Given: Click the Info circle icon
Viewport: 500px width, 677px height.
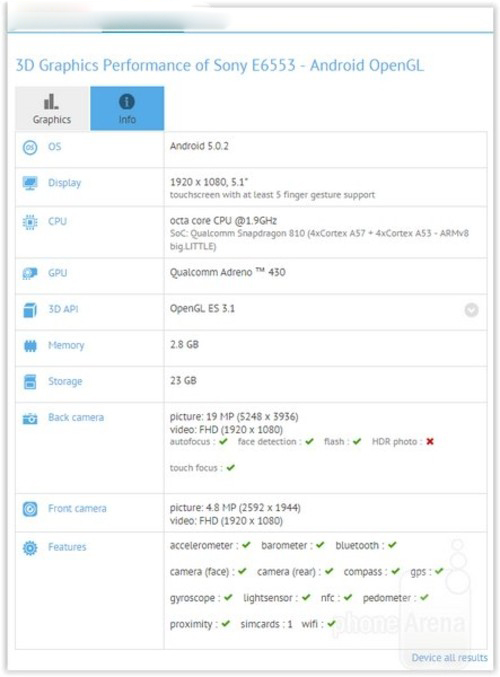Looking at the screenshot, I should (127, 101).
